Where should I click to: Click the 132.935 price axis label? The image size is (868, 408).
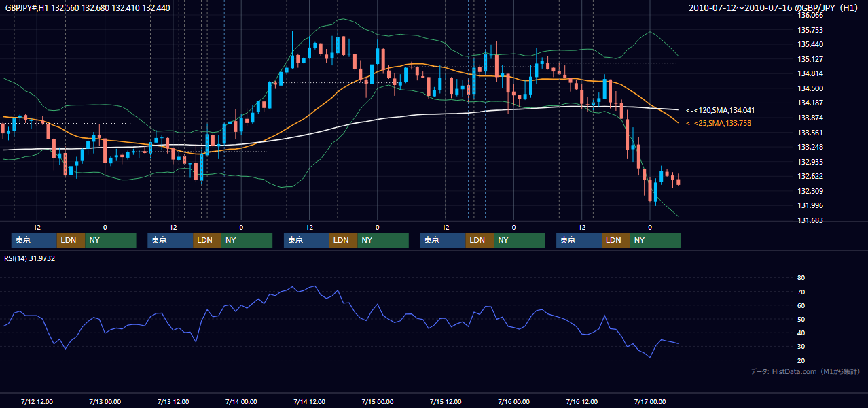[810, 162]
